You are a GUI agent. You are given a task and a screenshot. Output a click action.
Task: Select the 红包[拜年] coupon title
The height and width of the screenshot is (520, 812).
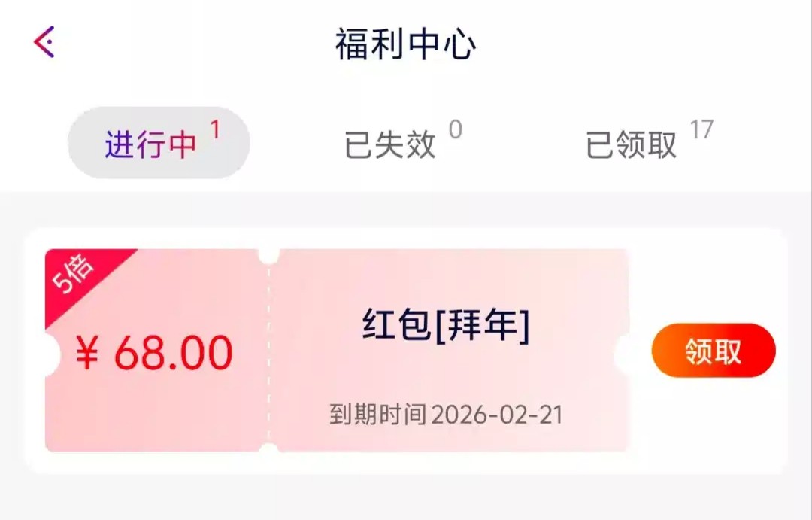tap(446, 326)
